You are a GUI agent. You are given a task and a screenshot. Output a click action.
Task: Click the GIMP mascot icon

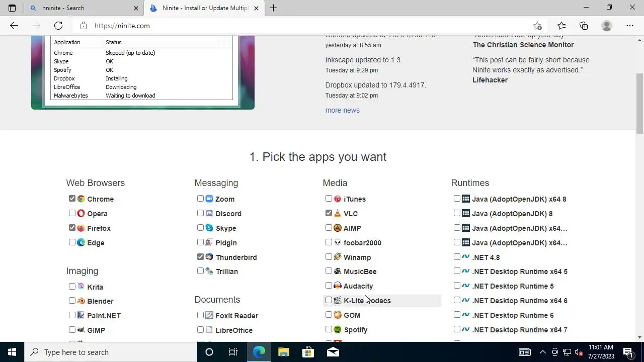click(x=81, y=330)
